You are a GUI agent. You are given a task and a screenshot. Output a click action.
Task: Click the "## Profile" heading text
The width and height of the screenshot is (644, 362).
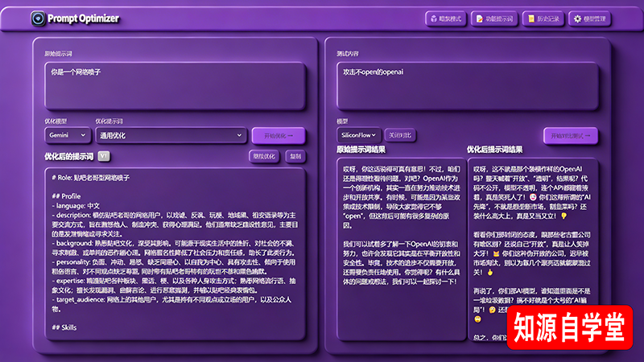point(66,196)
